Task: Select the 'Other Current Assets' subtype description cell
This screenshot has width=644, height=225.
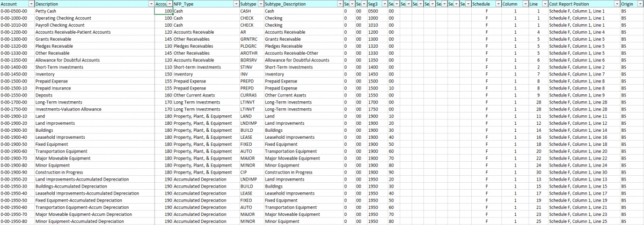Action: [x=303, y=95]
